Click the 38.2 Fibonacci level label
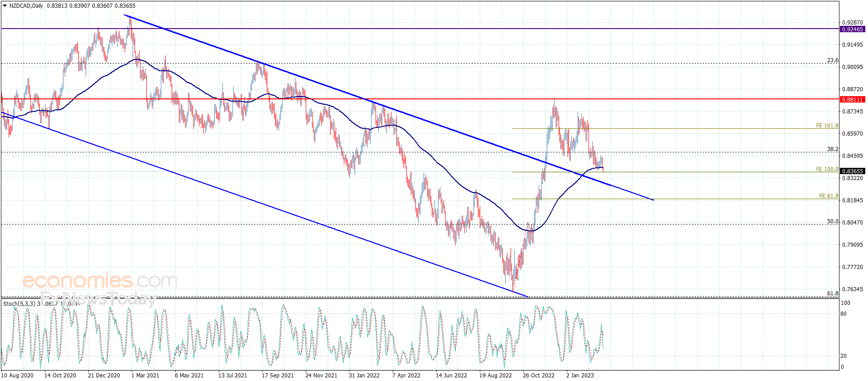 click(833, 149)
